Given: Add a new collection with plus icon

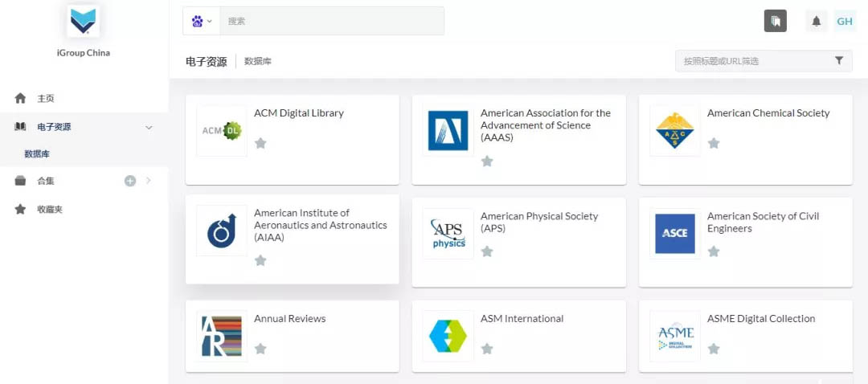Looking at the screenshot, I should click(130, 181).
